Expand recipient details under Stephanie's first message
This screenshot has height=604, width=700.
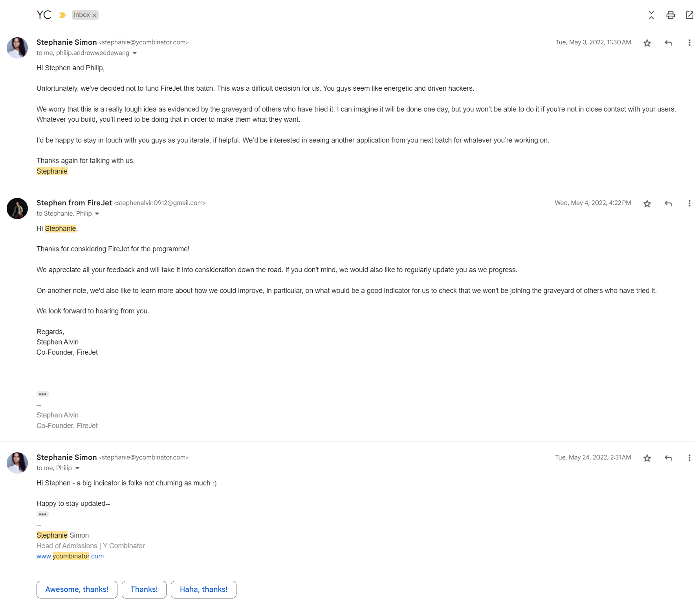tap(135, 53)
